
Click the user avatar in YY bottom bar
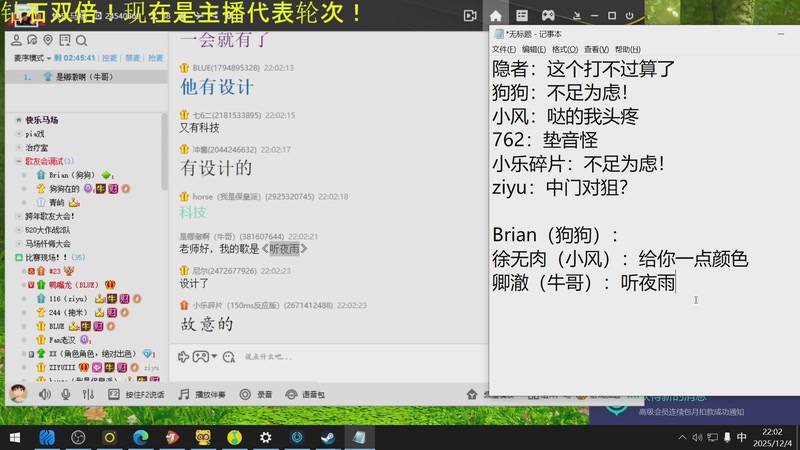pyautogui.click(x=18, y=394)
